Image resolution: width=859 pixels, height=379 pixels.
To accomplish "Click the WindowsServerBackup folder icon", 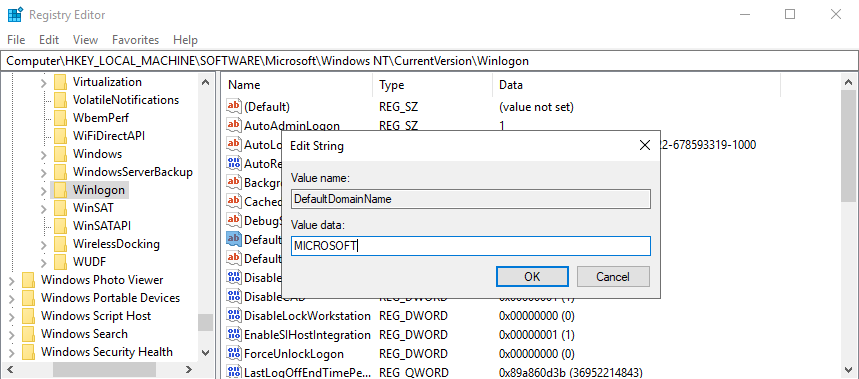I will 60,172.
